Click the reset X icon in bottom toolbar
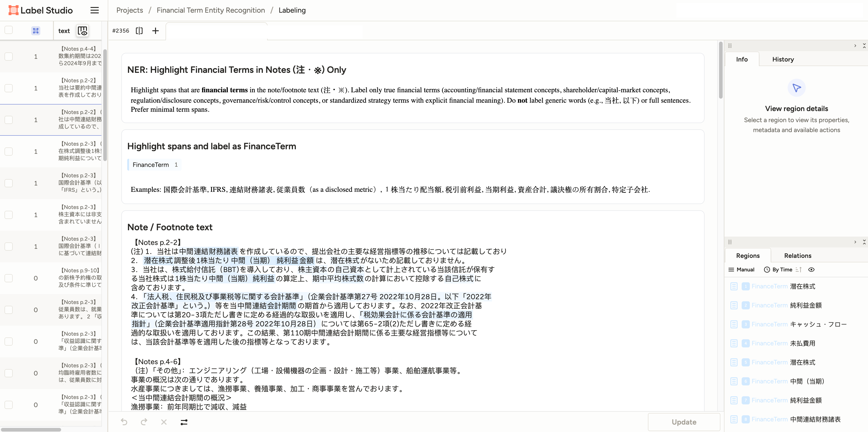The height and width of the screenshot is (432, 868). click(x=164, y=422)
